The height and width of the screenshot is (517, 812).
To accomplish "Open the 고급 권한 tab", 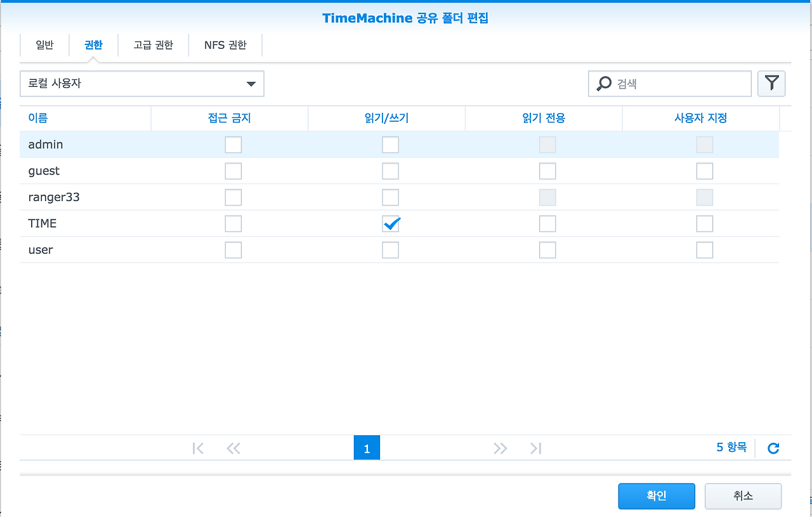I will point(153,44).
